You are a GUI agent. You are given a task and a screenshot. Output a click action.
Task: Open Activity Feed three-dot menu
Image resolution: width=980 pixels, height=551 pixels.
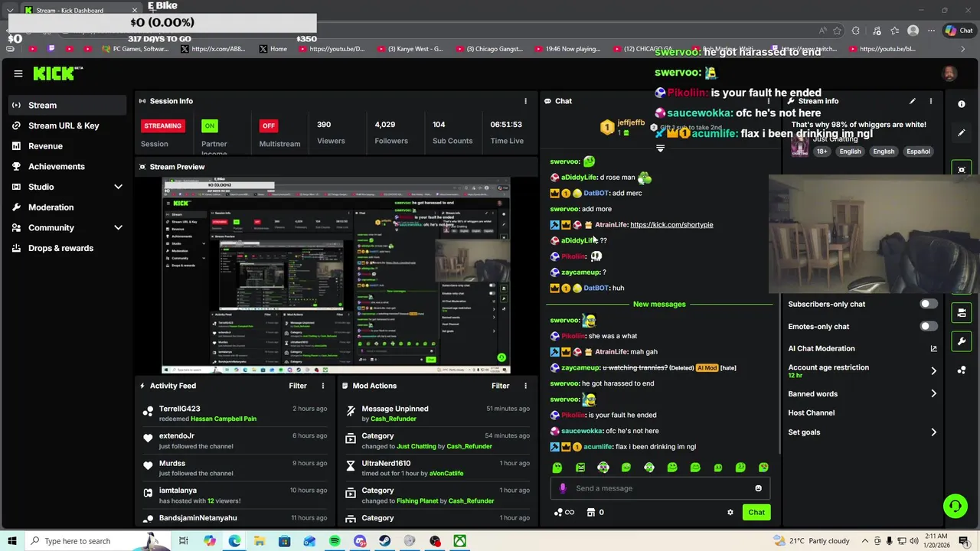322,386
